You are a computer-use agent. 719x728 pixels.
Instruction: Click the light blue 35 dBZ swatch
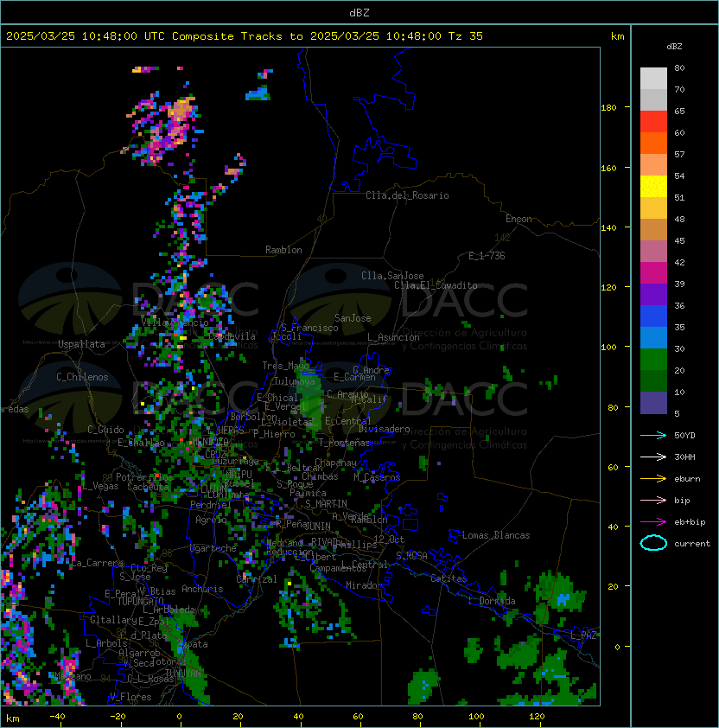click(x=653, y=337)
